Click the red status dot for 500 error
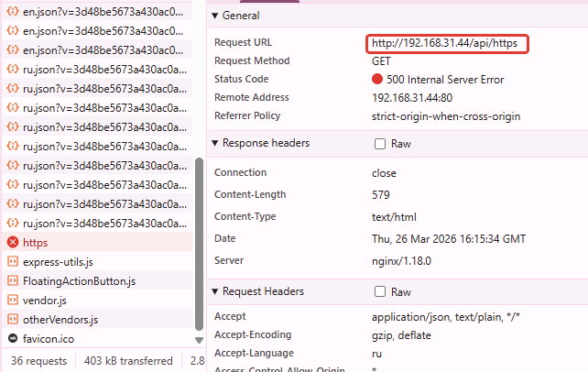 377,80
